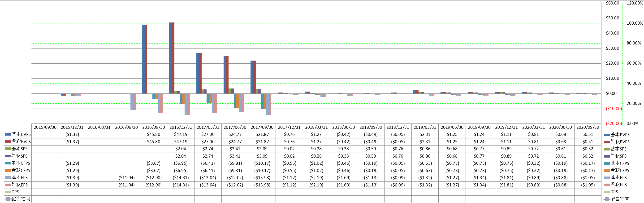Select the 2016/09/30 column header

(154, 127)
